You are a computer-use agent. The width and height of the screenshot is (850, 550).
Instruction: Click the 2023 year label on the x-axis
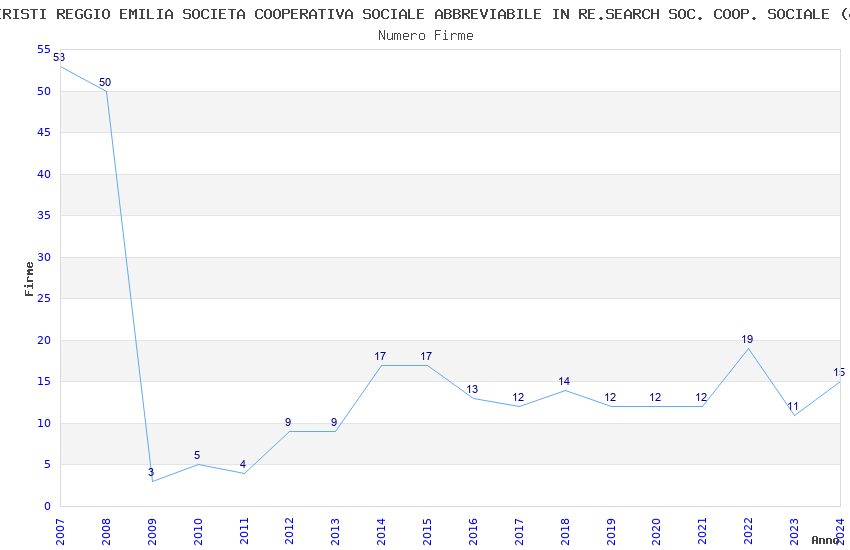[x=794, y=532]
